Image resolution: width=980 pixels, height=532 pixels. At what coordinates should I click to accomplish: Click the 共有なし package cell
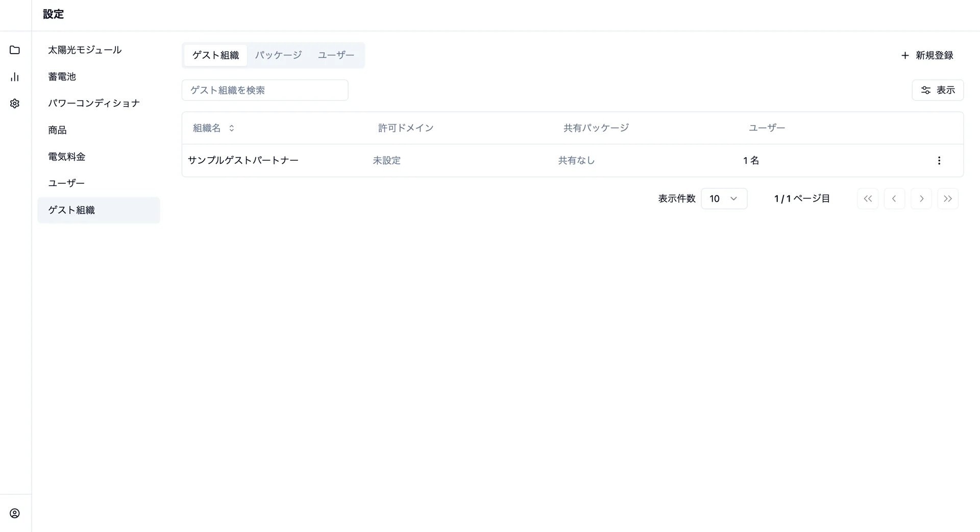pyautogui.click(x=576, y=160)
